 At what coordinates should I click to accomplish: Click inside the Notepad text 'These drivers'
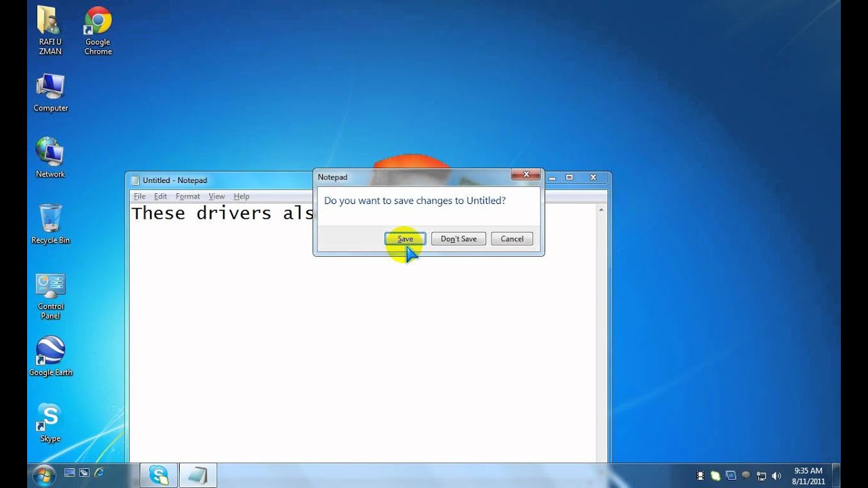(201, 213)
